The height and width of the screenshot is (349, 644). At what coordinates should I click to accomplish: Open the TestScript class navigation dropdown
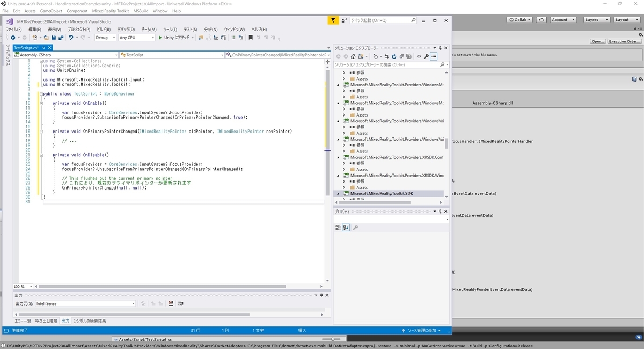pyautogui.click(x=172, y=55)
